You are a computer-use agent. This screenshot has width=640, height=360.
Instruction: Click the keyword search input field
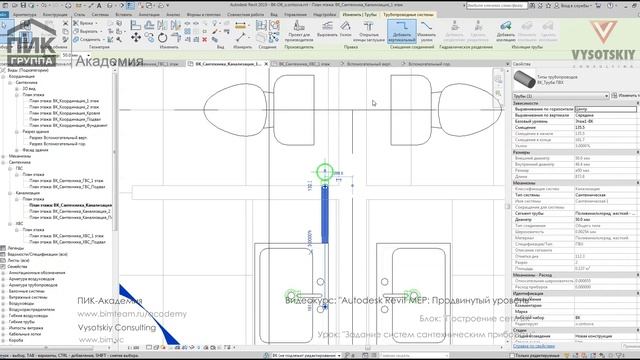[497, 6]
